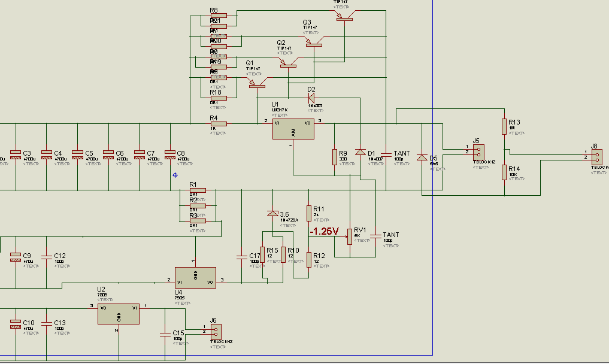The image size is (609, 364).
Task: Click the C17 capacitor symbol
Action: [241, 257]
